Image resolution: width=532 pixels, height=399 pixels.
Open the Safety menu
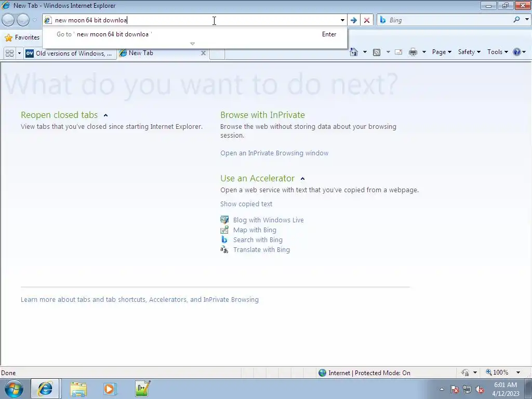tap(469, 52)
